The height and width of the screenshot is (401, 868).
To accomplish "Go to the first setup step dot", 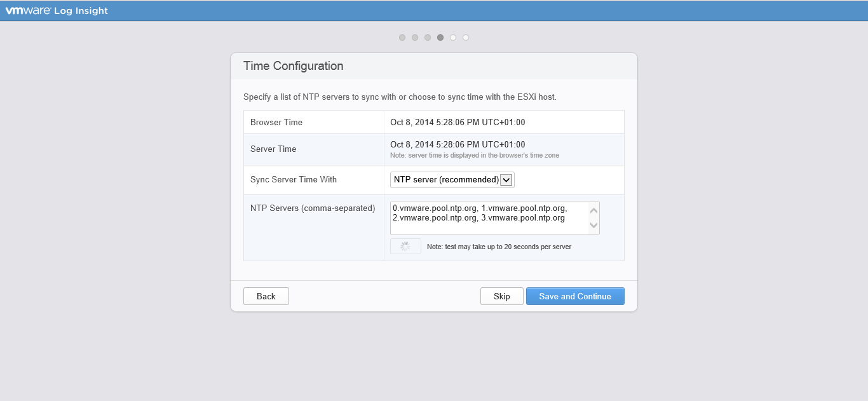I will 402,37.
